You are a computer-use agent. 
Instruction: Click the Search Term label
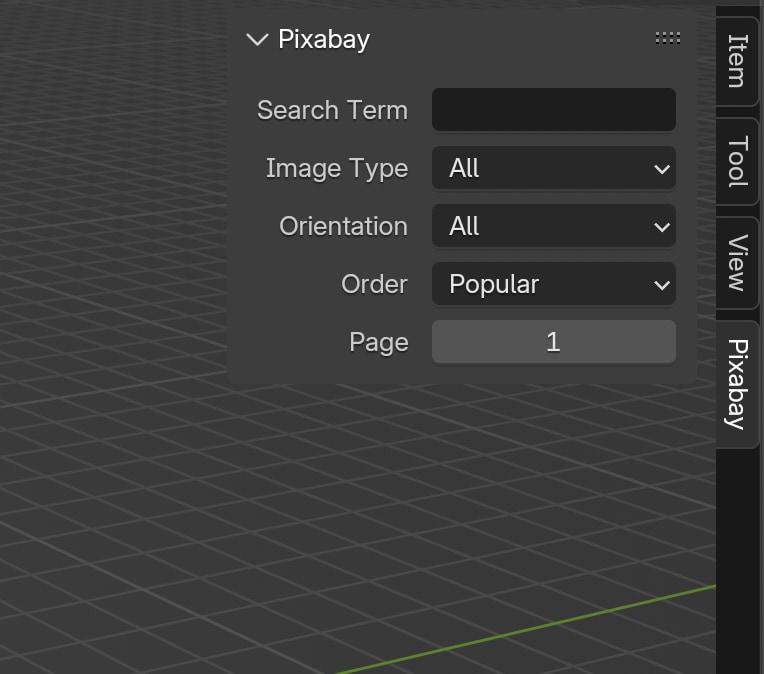(332, 110)
